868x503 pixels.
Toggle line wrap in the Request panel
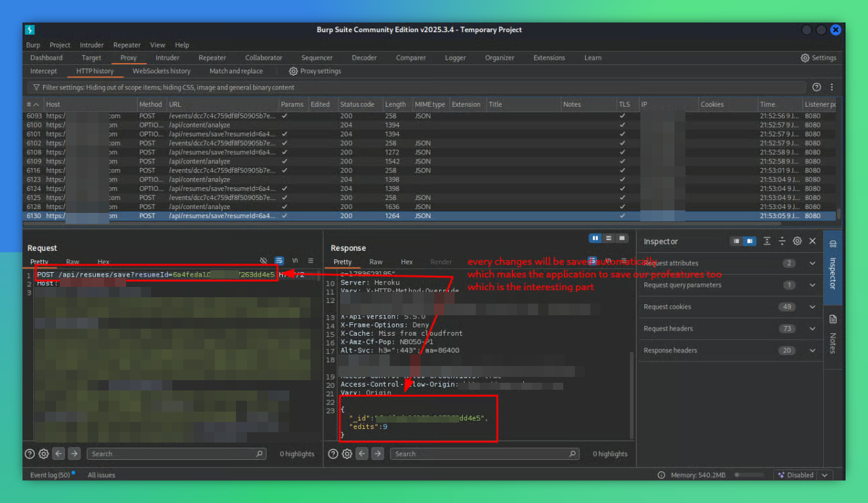[279, 261]
